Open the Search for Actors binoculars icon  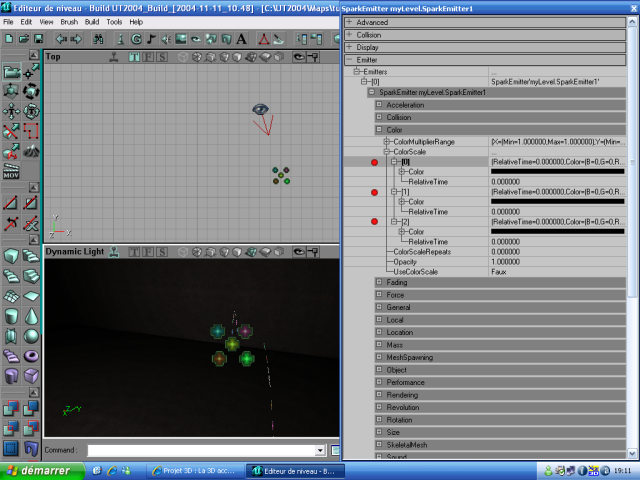tap(100, 39)
